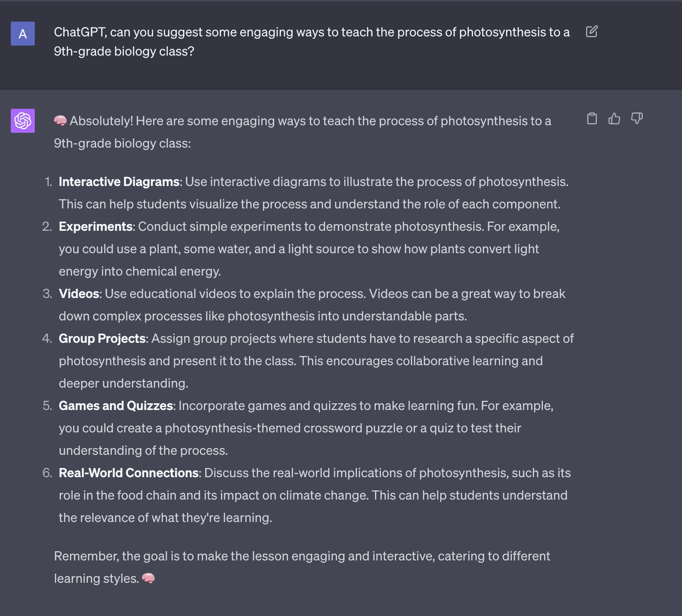This screenshot has height=616, width=682.
Task: Copy the response with clipboard icon
Action: click(x=592, y=119)
